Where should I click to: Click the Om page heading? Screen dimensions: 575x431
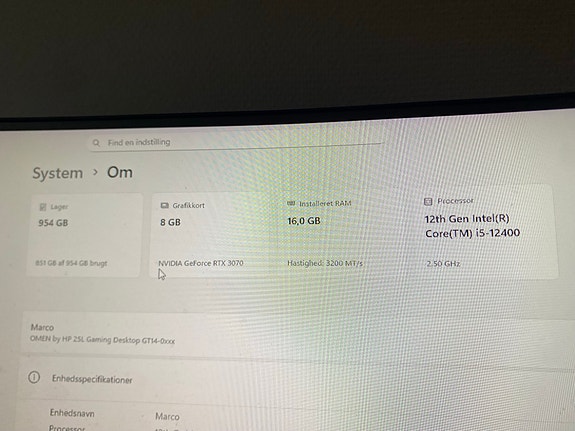click(120, 172)
